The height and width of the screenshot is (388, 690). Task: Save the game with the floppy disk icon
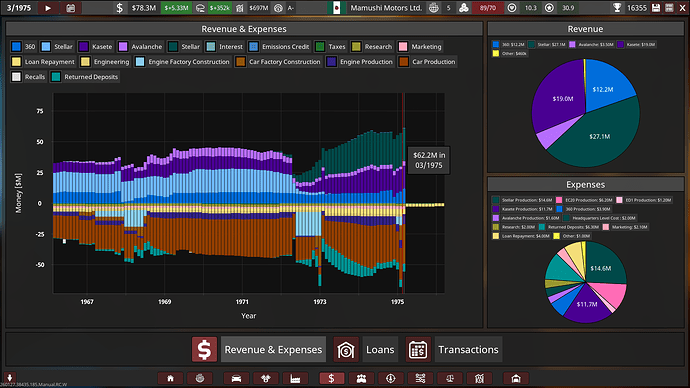656,8
